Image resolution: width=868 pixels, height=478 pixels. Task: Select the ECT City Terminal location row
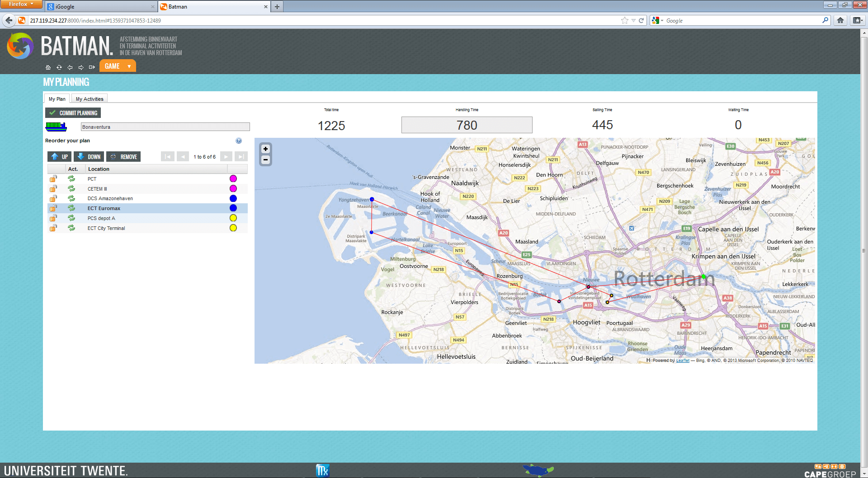click(x=147, y=228)
